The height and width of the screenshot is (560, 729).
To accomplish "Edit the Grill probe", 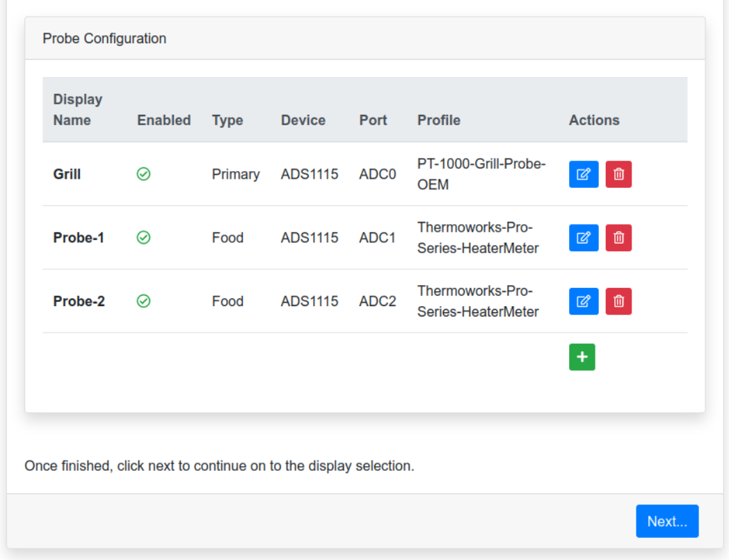I will pos(584,175).
